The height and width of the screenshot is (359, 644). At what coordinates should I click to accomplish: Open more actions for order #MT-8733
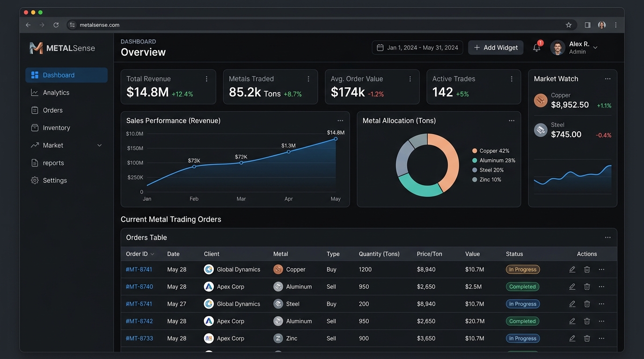[x=601, y=338]
